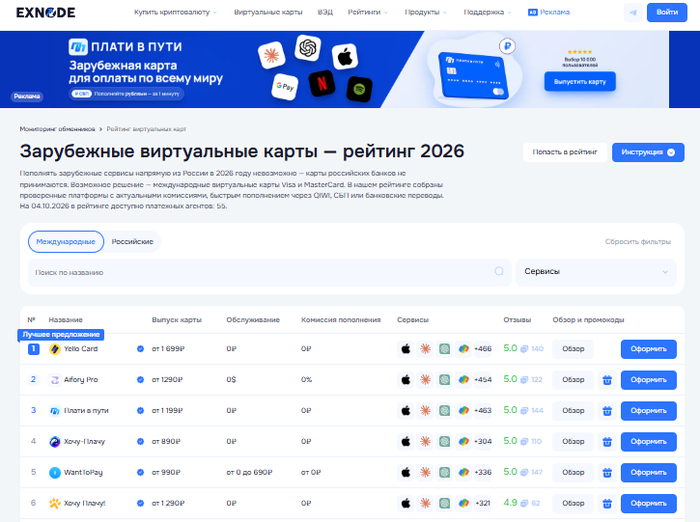Viewport: 700px width, 522px height.
Task: Click Claude service icon in Yello Card row
Action: tap(425, 349)
